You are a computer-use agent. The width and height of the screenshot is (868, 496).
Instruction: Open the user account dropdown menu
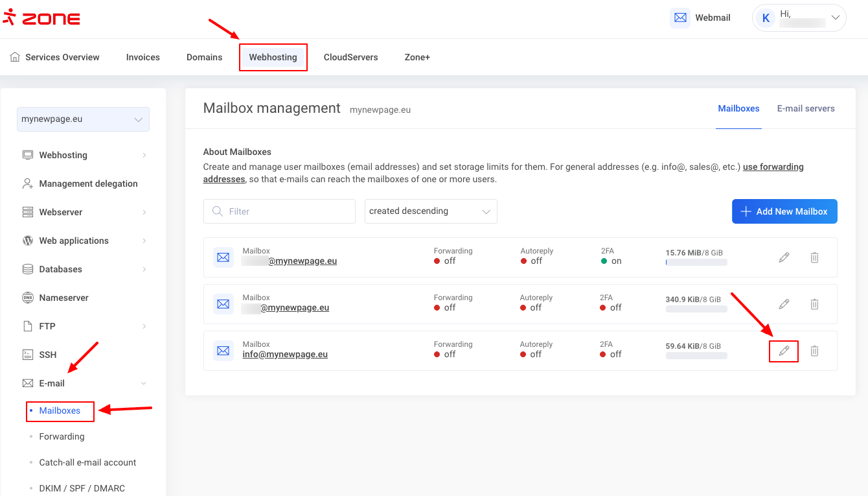point(799,18)
